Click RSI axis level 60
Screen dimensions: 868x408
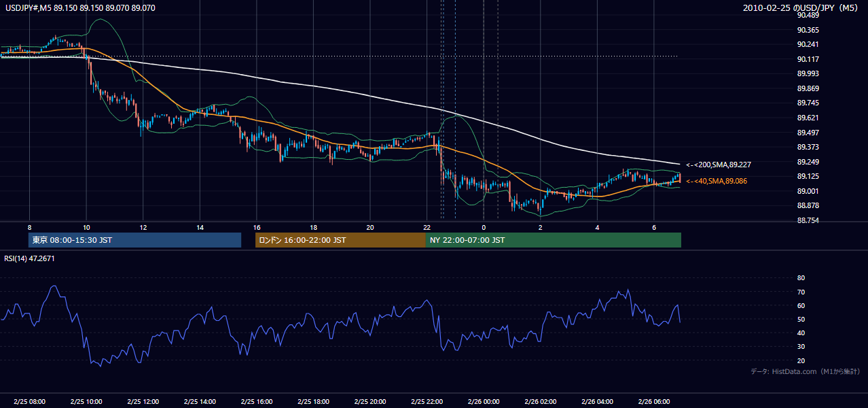pyautogui.click(x=801, y=305)
